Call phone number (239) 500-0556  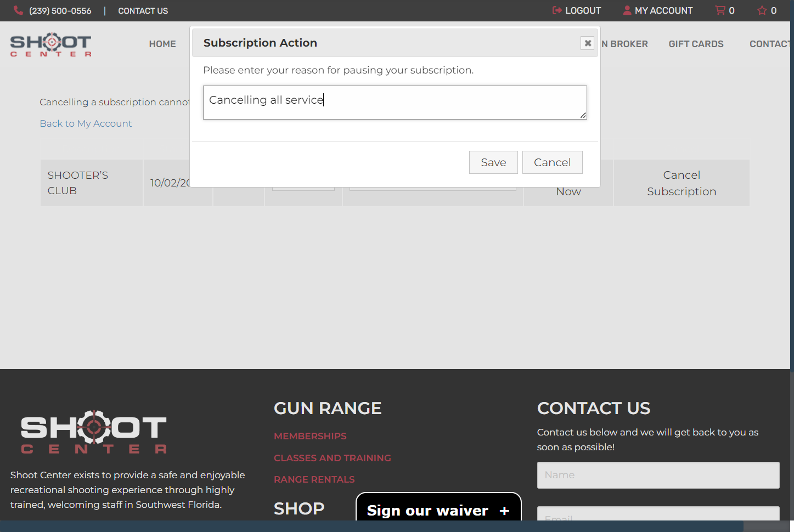click(60, 10)
